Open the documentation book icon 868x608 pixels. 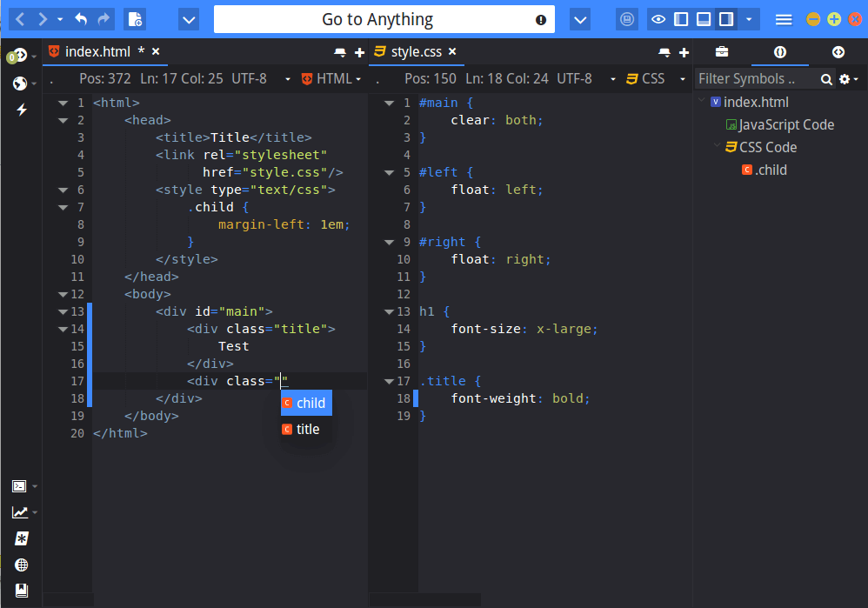click(x=22, y=591)
